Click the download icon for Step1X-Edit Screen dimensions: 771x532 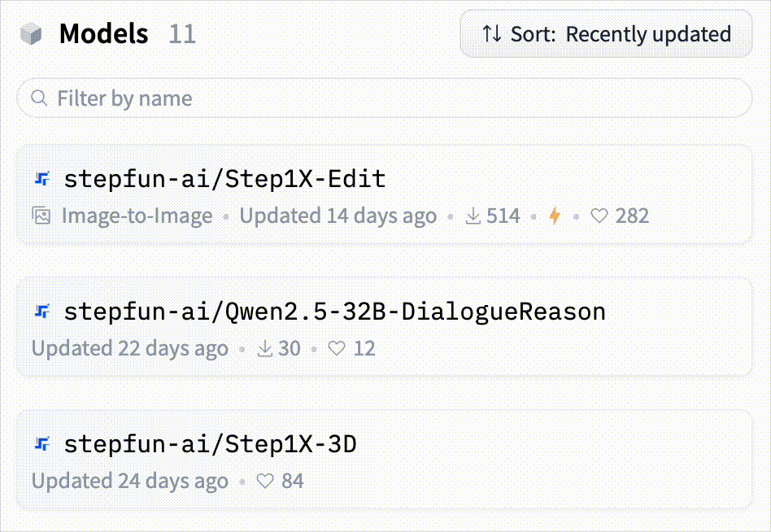pos(473,216)
